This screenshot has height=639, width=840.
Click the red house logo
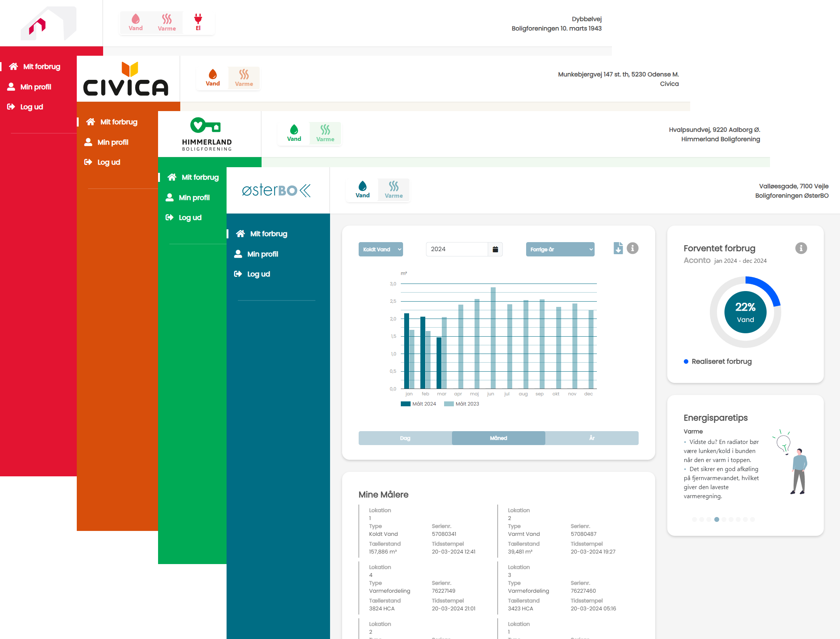coord(49,24)
